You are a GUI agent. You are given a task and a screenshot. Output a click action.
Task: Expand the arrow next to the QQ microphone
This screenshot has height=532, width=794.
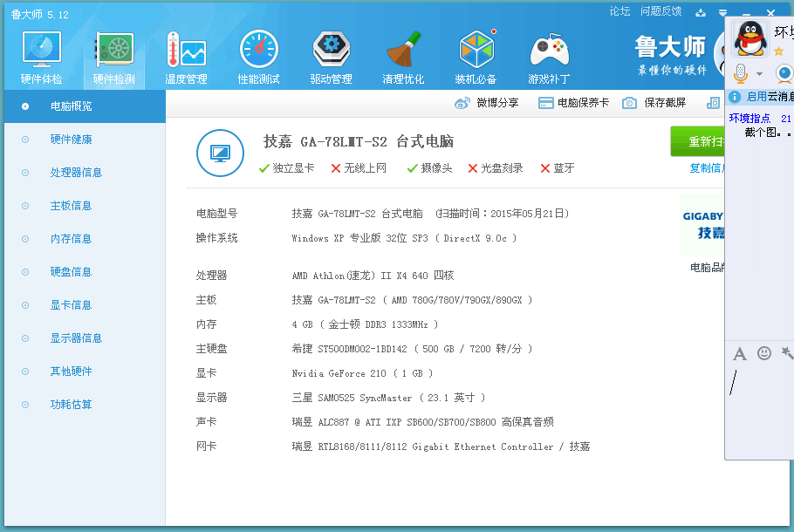pyautogui.click(x=759, y=74)
